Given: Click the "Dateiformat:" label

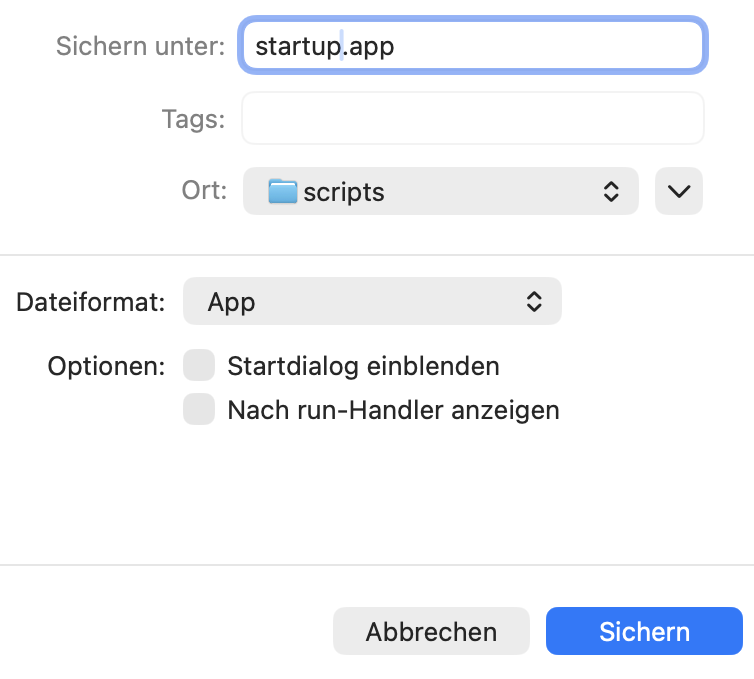Looking at the screenshot, I should [91, 302].
